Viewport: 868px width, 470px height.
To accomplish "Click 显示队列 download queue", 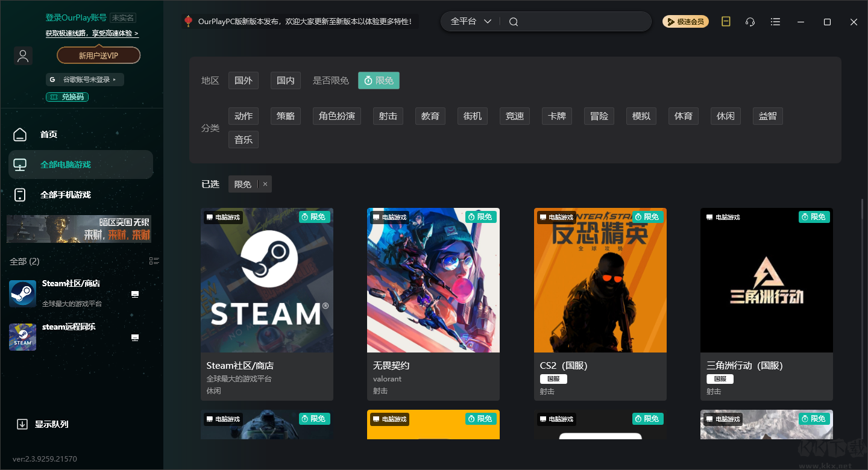I will (x=42, y=424).
